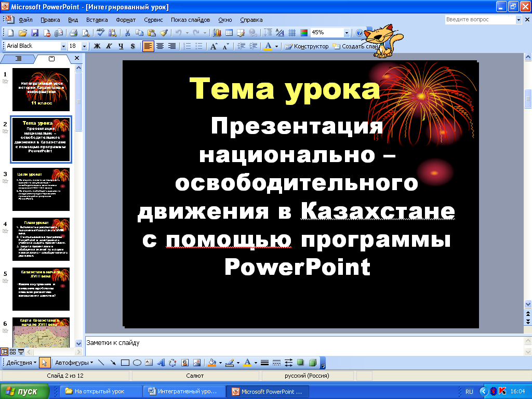
Task: Open the Действия drawing menu
Action: click(x=21, y=363)
